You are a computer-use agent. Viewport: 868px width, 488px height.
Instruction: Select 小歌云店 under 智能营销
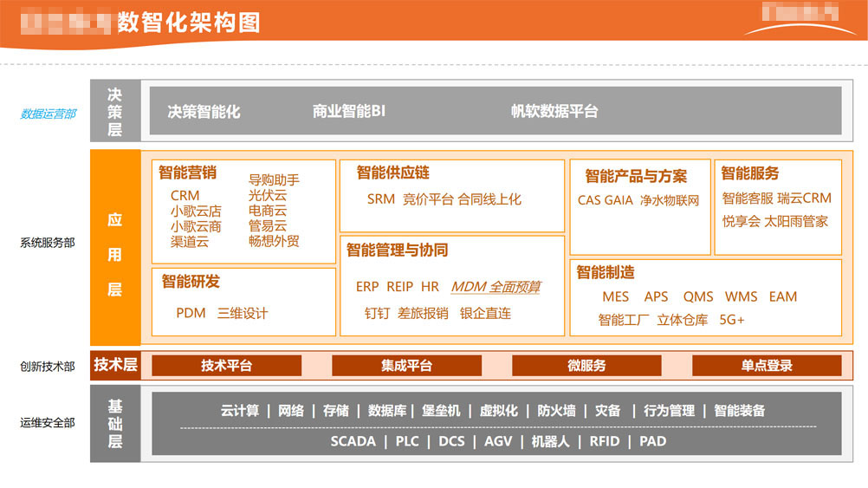(196, 211)
